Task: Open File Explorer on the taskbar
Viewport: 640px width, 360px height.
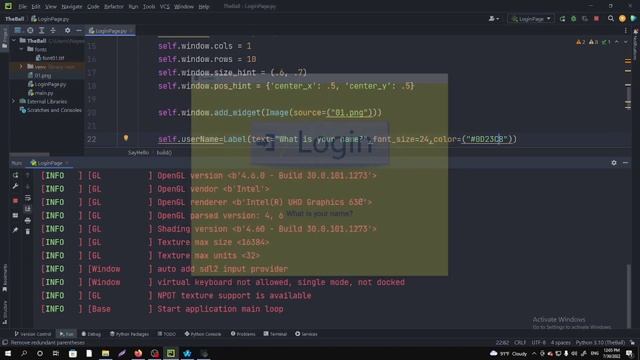Action: coord(105,353)
